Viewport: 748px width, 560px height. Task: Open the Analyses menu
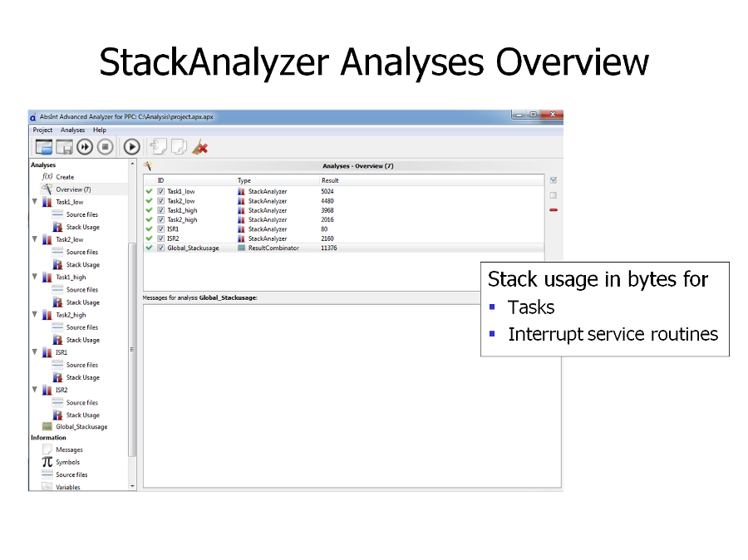pyautogui.click(x=72, y=130)
